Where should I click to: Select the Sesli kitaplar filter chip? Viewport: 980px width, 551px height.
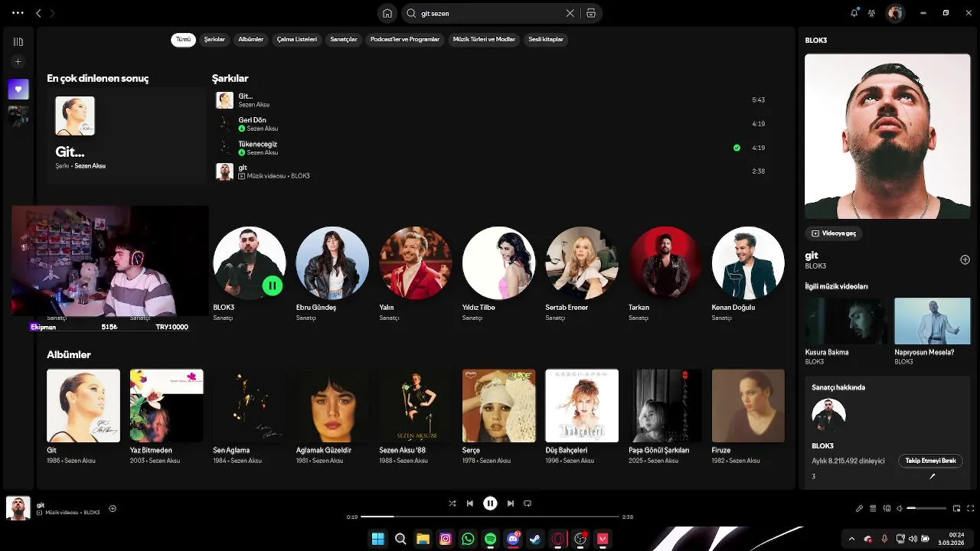(546, 39)
